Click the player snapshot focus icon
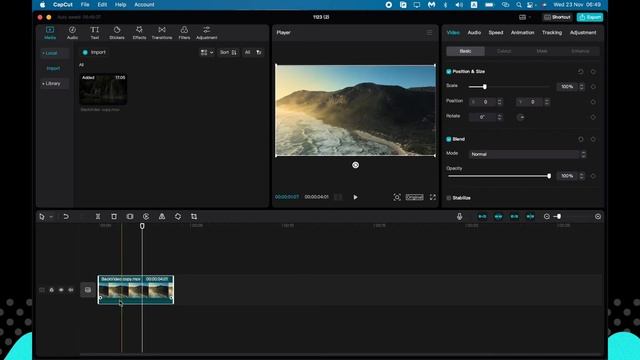640x360 pixels. pyautogui.click(x=397, y=197)
